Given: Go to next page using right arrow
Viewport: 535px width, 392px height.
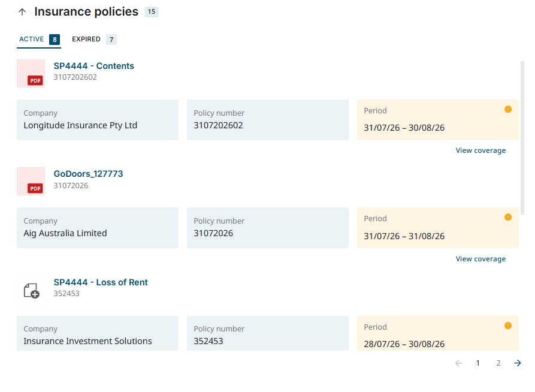Looking at the screenshot, I should coord(517,363).
